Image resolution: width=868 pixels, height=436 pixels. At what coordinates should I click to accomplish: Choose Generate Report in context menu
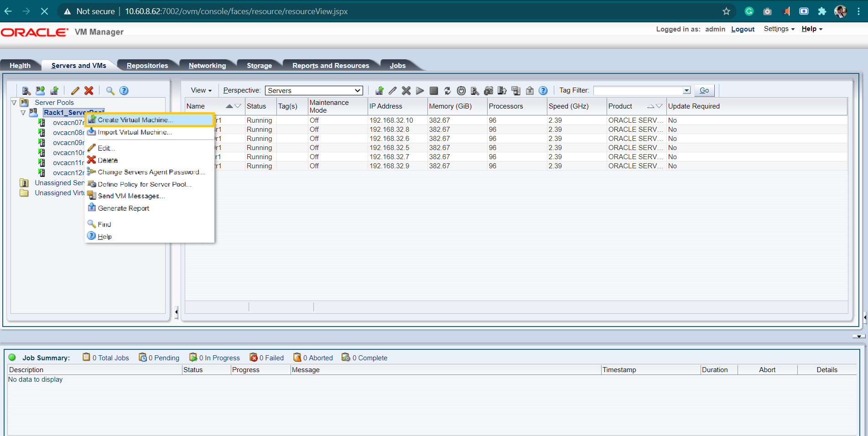pos(150,208)
